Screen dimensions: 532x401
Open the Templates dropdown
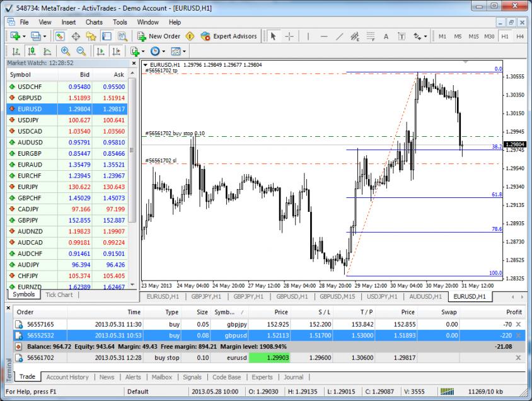coord(178,52)
